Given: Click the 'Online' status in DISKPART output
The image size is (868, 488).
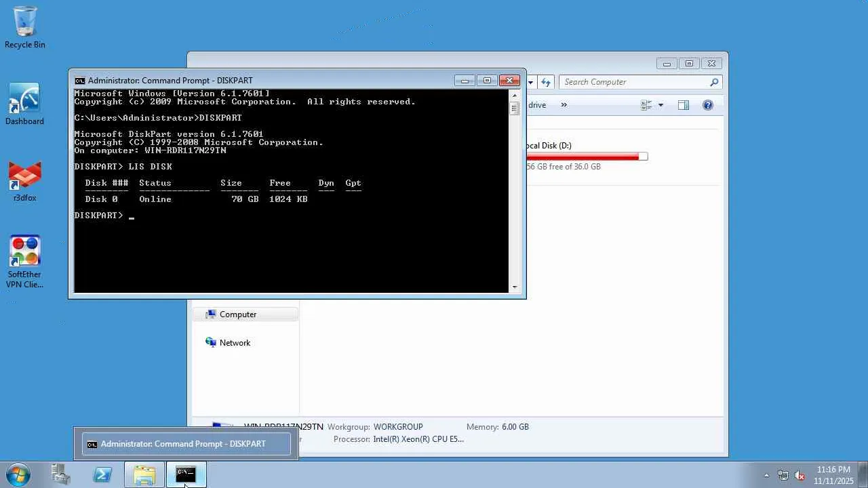Looking at the screenshot, I should 155,199.
